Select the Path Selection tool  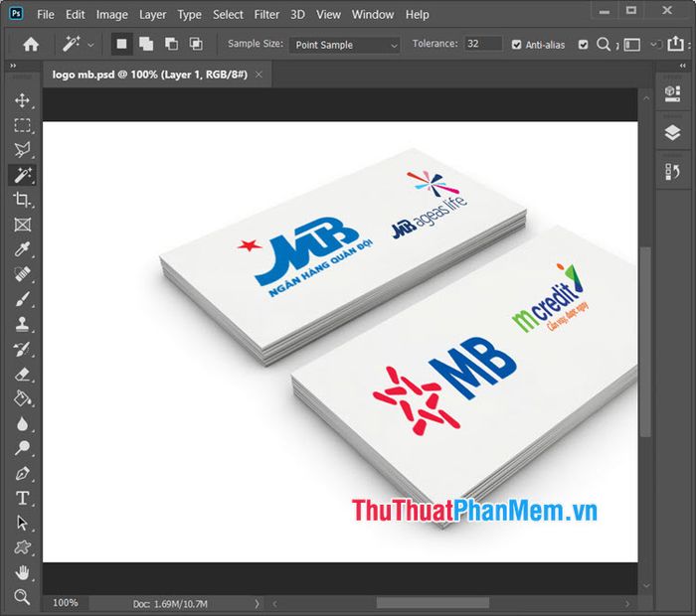[x=22, y=524]
